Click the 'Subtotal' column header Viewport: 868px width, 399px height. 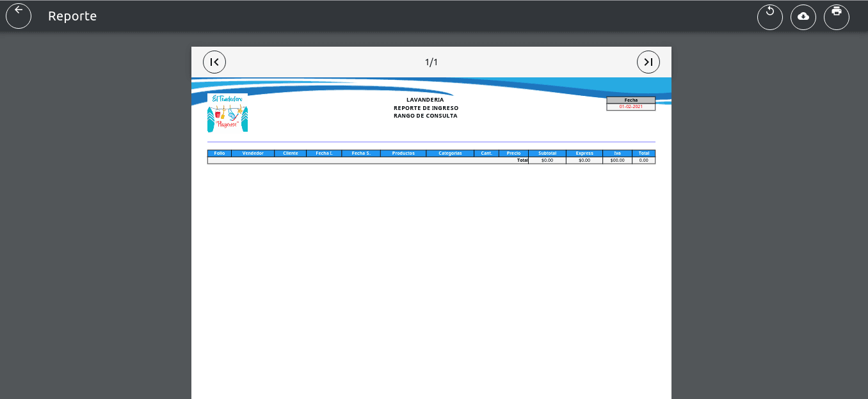click(547, 153)
